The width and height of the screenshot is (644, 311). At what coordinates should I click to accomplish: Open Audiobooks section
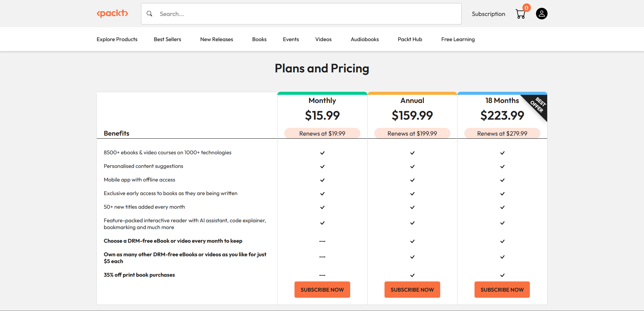coord(365,39)
